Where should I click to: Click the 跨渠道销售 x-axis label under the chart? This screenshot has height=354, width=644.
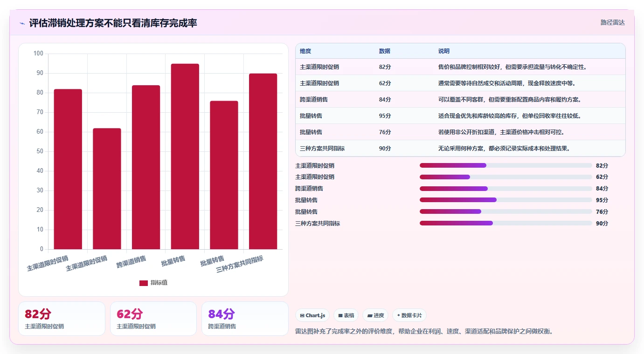pos(131,262)
